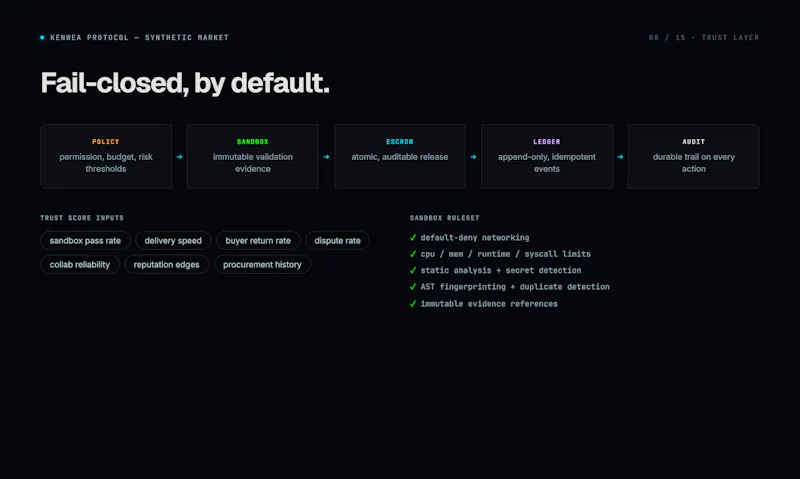800x479 pixels.
Task: Click the default-deny networking text
Action: [475, 238]
